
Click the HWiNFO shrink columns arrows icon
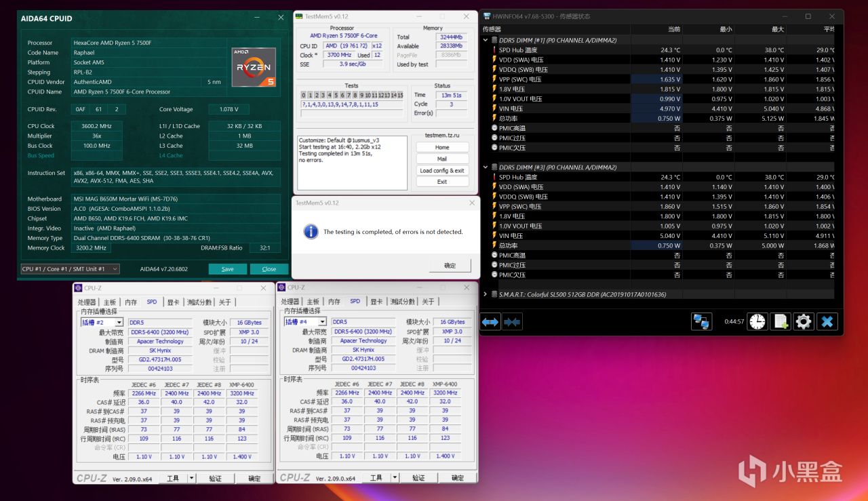click(513, 321)
